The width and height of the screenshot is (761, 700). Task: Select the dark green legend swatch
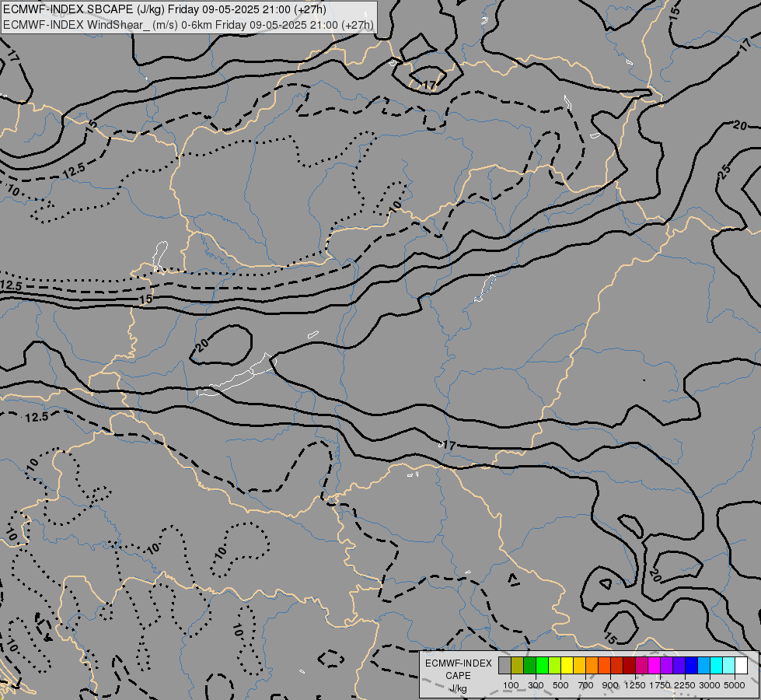click(529, 666)
